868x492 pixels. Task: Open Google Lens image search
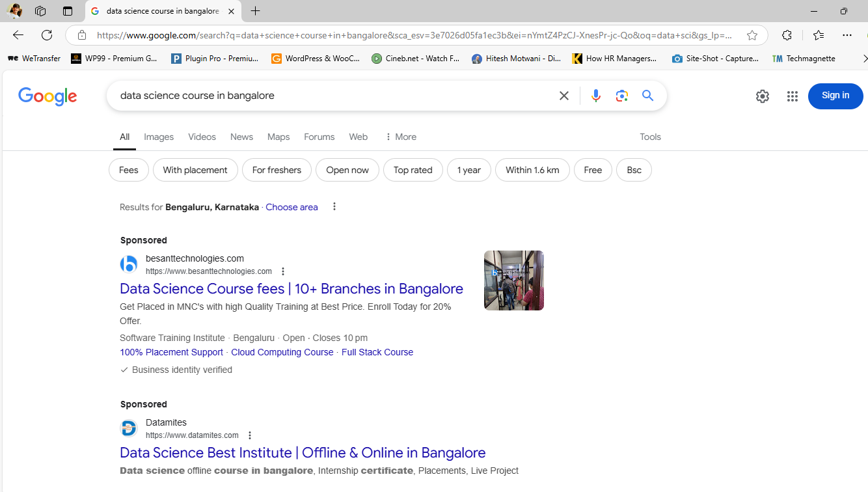(x=621, y=96)
